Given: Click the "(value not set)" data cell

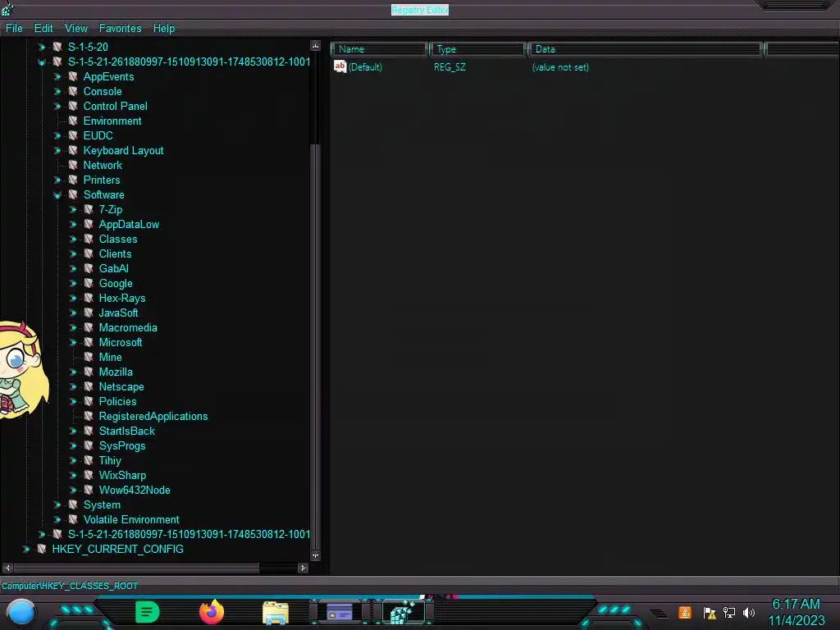Looking at the screenshot, I should (560, 67).
